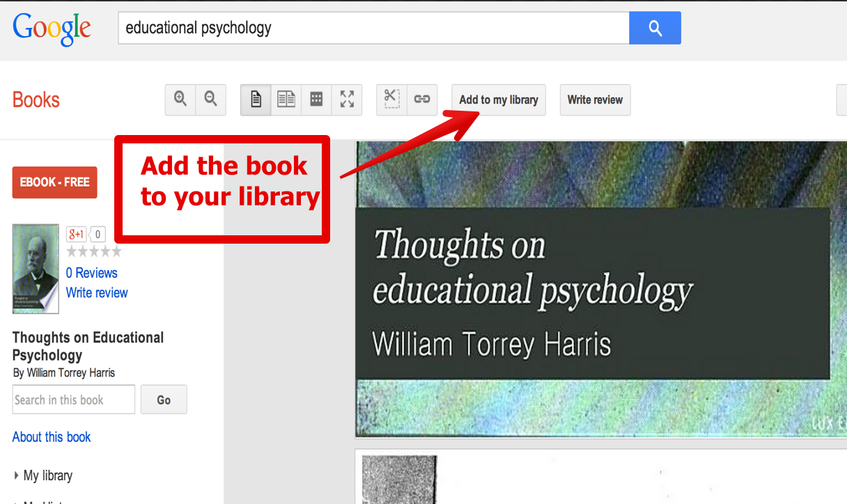Toggle single-page view mode

[x=255, y=100]
